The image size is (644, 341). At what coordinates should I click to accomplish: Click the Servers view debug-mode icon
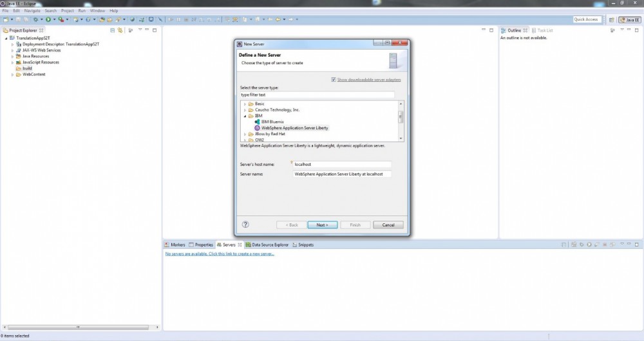tap(582, 244)
